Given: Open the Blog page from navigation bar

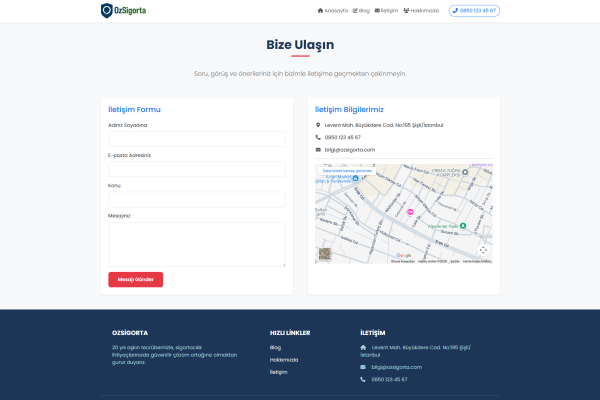Looking at the screenshot, I should (x=361, y=10).
